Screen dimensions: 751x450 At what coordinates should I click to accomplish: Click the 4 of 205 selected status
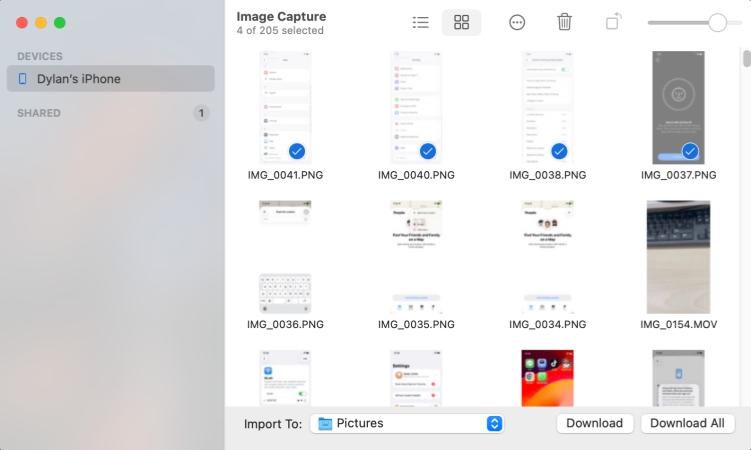click(280, 31)
